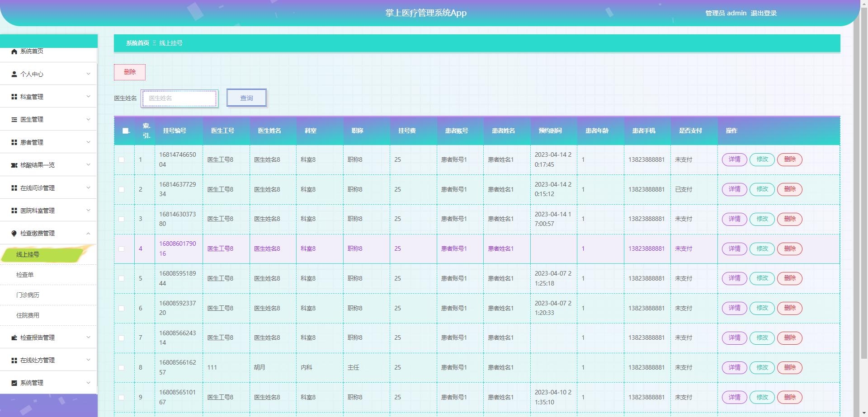This screenshot has width=868, height=417.
Task: Click the grid icon for 医院科室管理
Action: point(14,211)
